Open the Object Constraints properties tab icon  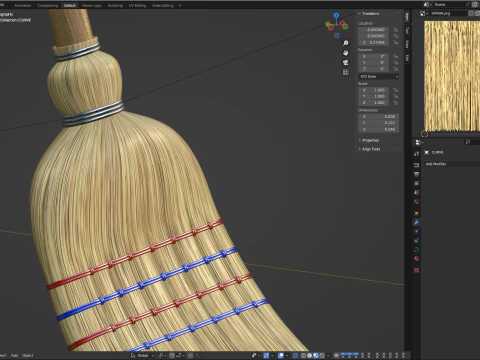(x=416, y=240)
